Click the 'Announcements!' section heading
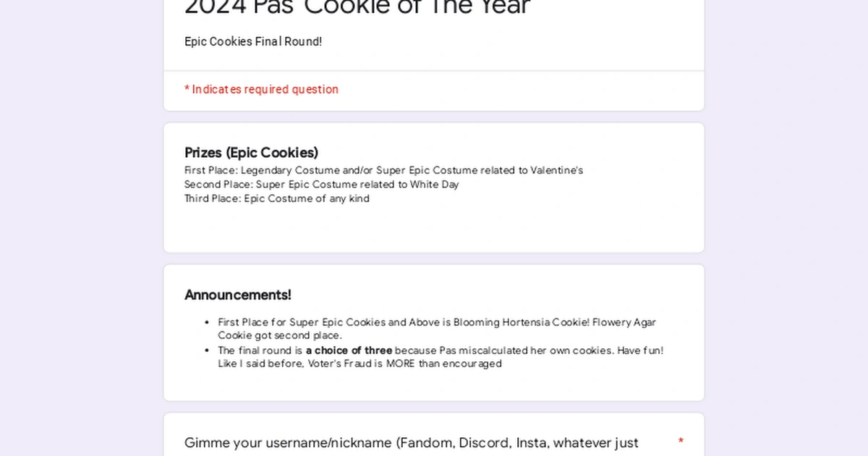This screenshot has height=456, width=868. pyautogui.click(x=238, y=295)
